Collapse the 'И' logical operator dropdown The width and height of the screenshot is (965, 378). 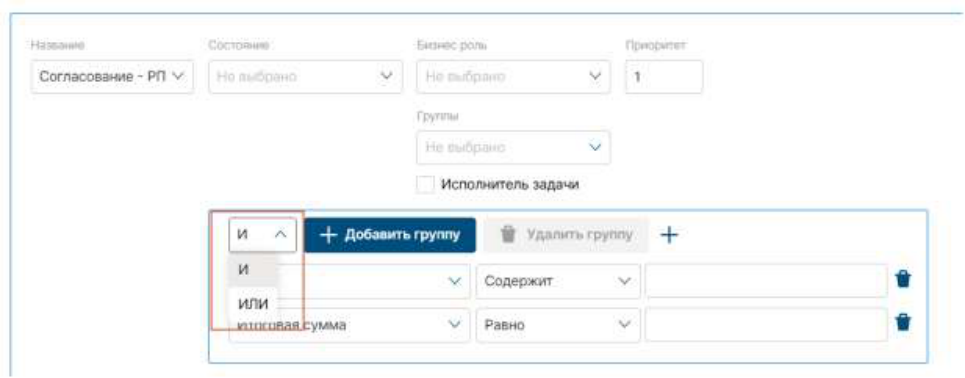(x=263, y=235)
